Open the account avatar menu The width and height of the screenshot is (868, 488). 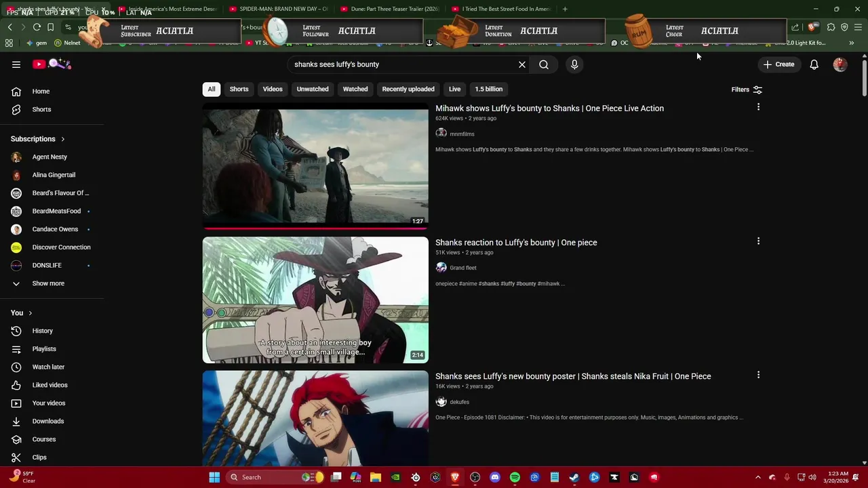pos(840,64)
